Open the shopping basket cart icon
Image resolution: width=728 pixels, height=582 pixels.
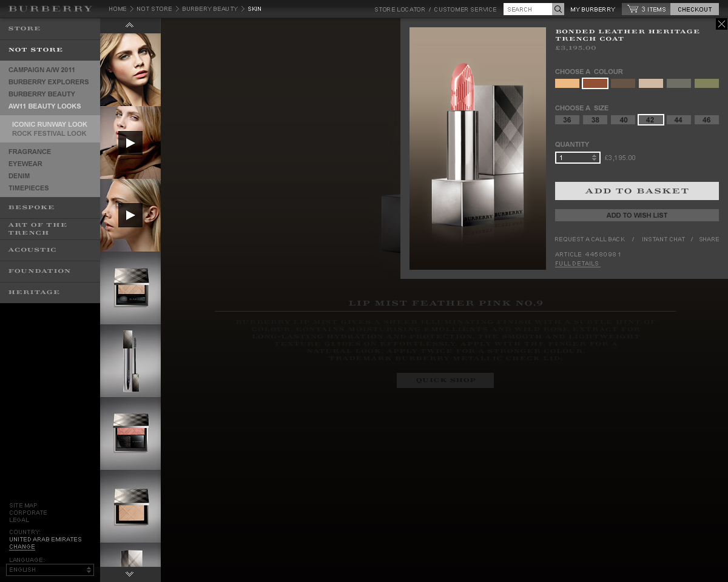coord(633,9)
